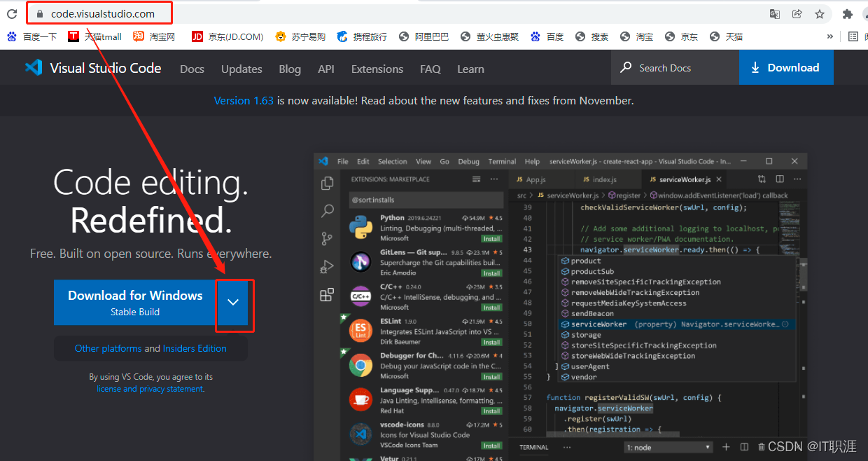Open the 淘宝网 bookmark
The width and height of the screenshot is (868, 461).
tap(155, 36)
